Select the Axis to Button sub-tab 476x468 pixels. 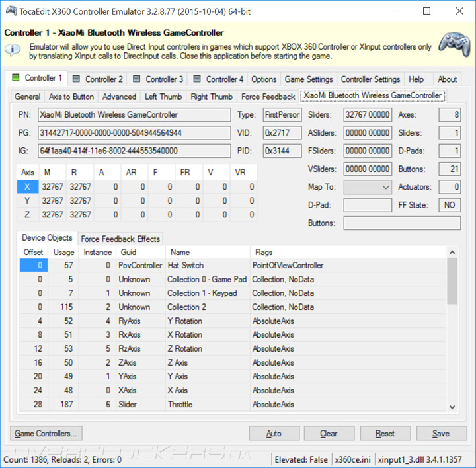coord(71,97)
